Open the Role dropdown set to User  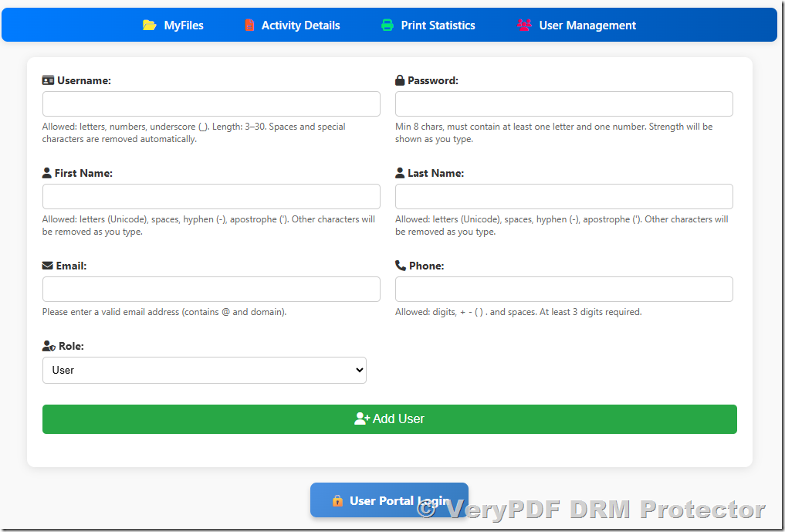(205, 370)
